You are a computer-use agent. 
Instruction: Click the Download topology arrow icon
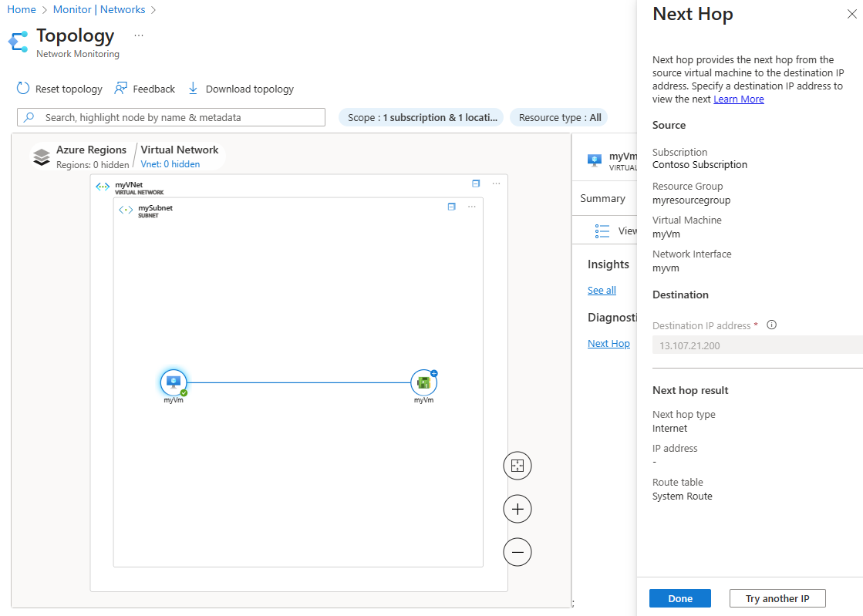(x=194, y=89)
